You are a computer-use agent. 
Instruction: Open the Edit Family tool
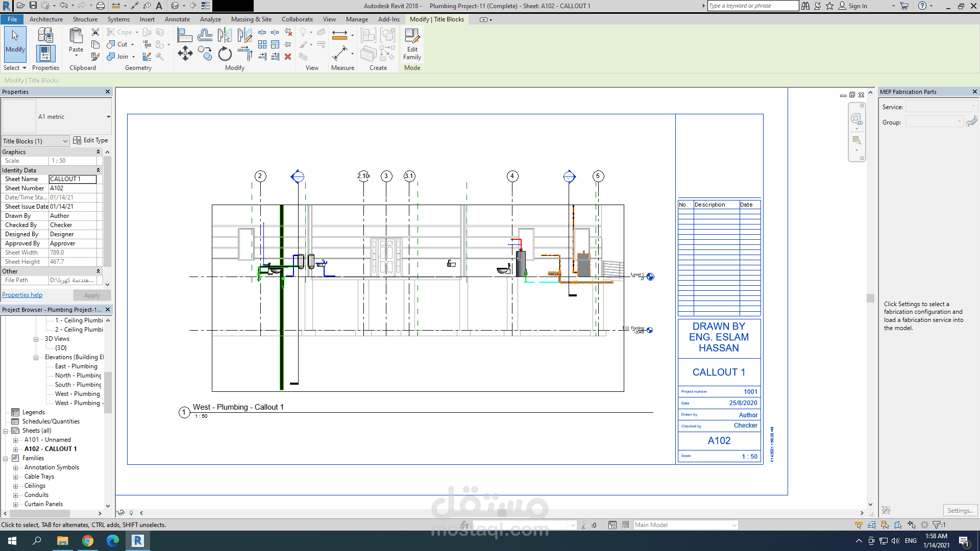[412, 44]
